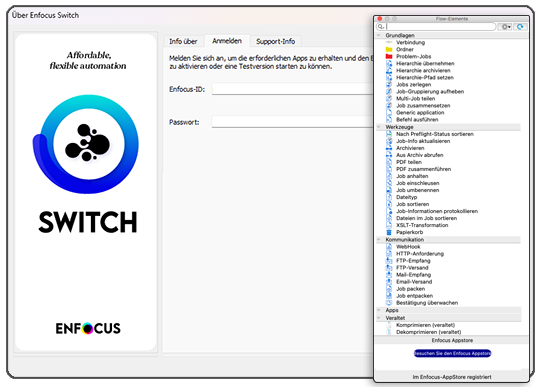The image size is (540, 387).
Task: Select Job-Informationen protokollieren row
Action: [x=448, y=211]
